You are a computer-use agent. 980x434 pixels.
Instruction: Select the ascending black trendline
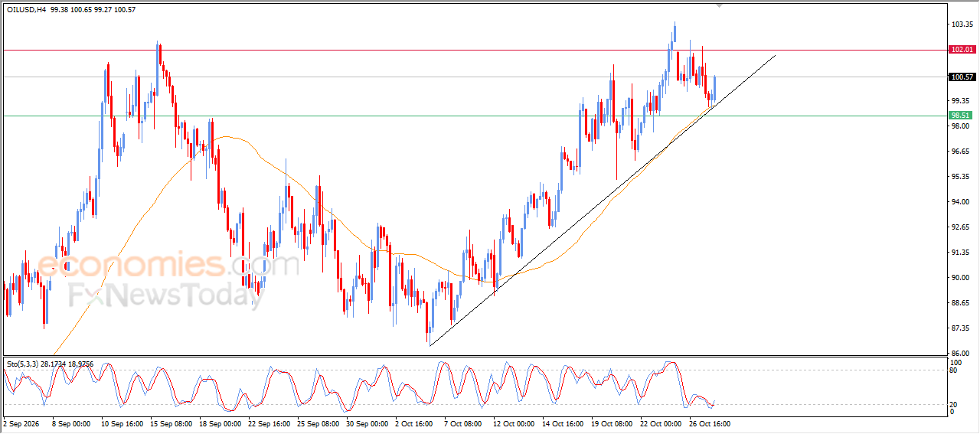pos(603,201)
